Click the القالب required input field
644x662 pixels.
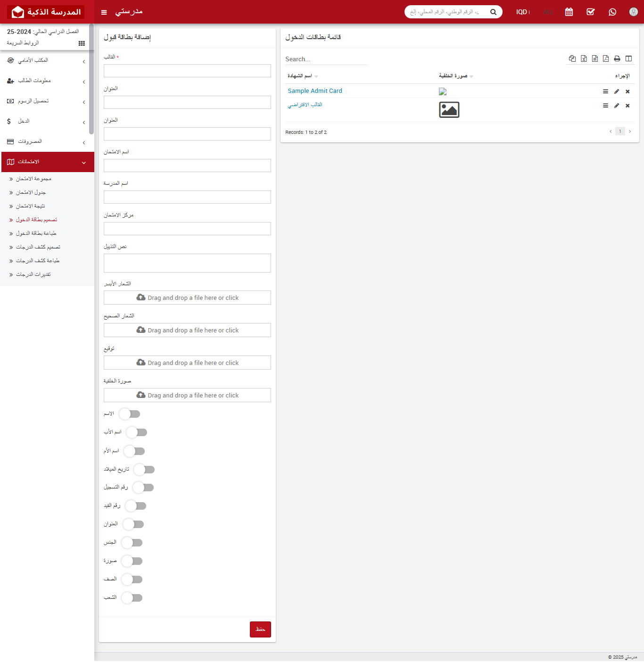click(x=187, y=71)
